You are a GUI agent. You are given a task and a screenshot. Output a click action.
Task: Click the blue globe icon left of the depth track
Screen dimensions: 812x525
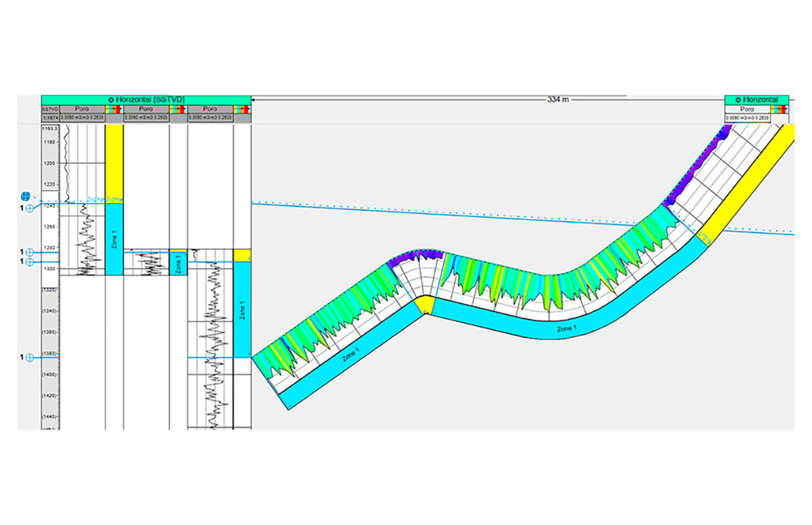point(26,196)
